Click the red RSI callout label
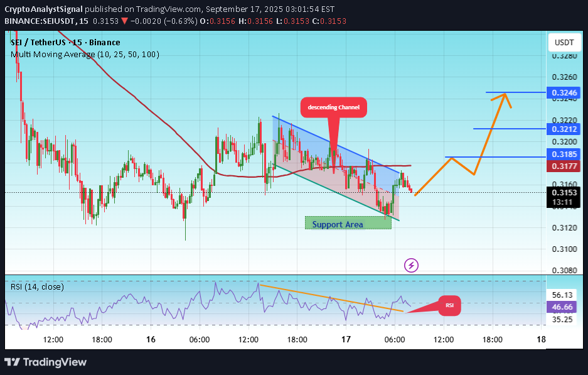588x375 pixels. [449, 305]
